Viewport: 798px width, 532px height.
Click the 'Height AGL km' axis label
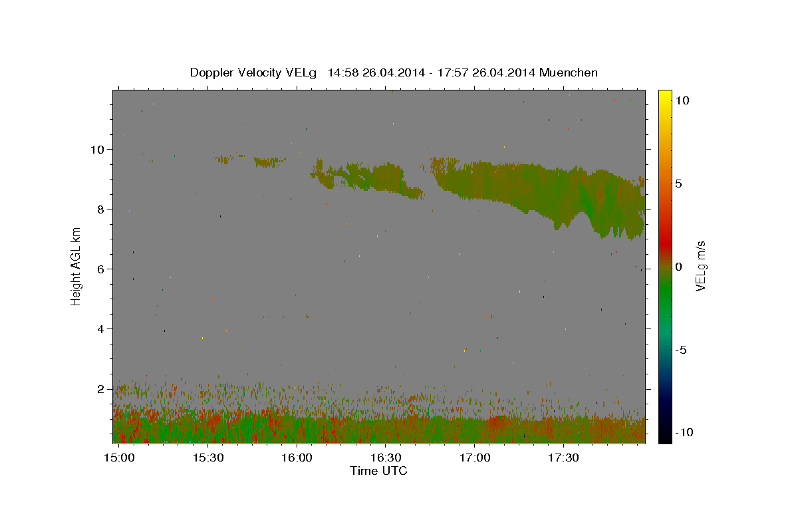click(x=76, y=266)
